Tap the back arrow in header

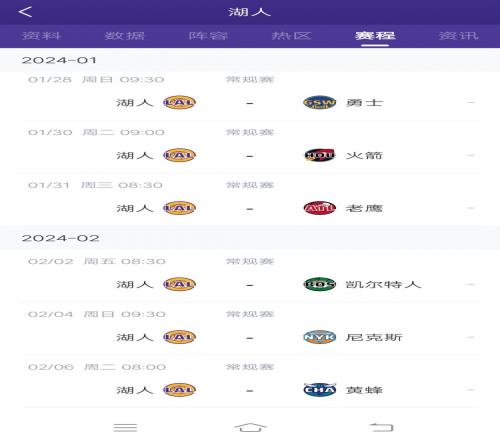[25, 12]
